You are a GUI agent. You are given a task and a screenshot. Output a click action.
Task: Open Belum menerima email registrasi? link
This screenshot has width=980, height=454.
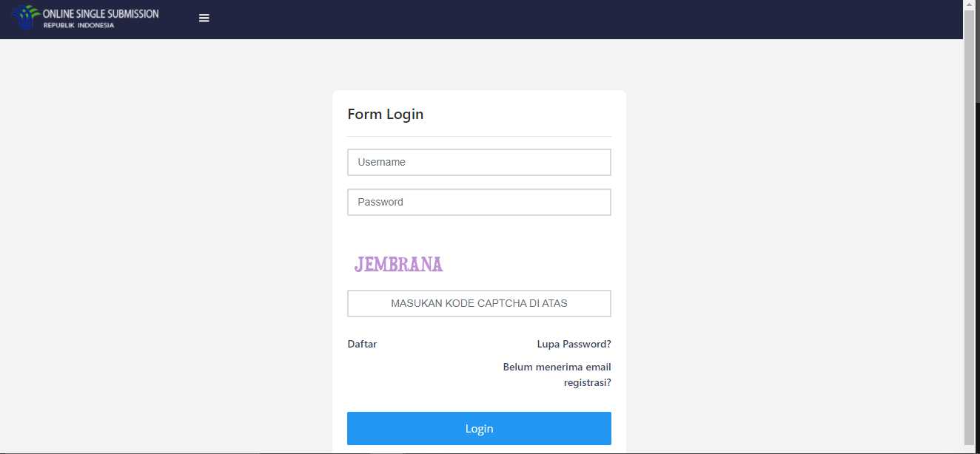(557, 375)
